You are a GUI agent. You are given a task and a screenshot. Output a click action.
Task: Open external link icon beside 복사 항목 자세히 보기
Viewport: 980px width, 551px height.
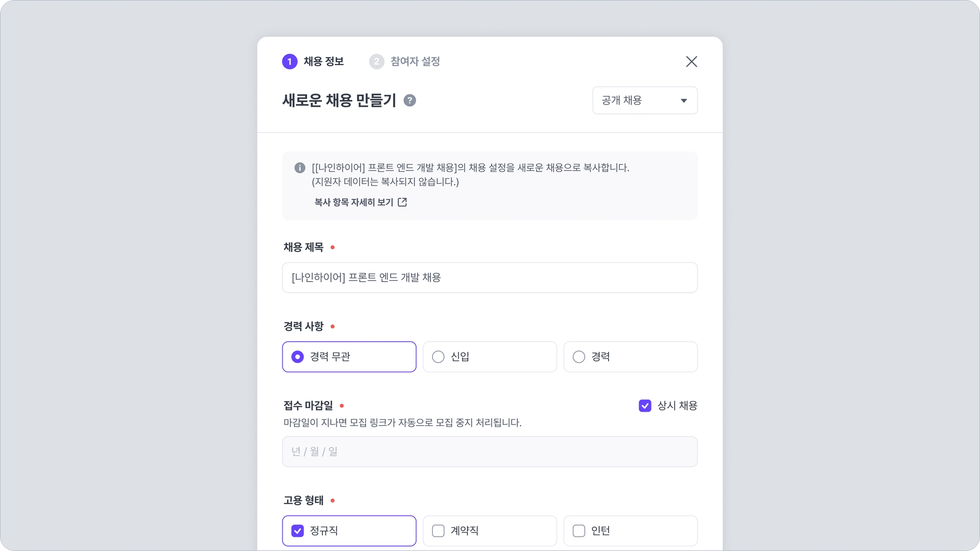[402, 202]
